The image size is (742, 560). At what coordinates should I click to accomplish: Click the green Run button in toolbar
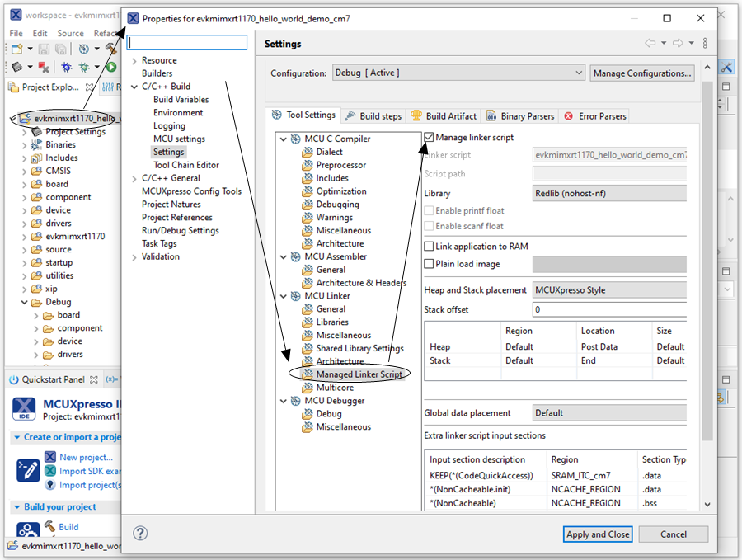(111, 68)
